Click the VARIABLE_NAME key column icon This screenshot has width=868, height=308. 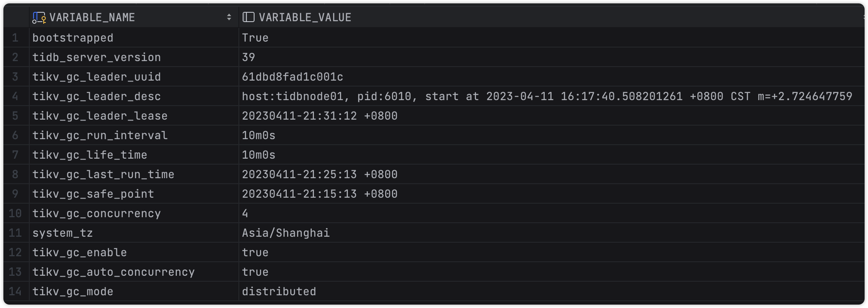pyautogui.click(x=39, y=17)
